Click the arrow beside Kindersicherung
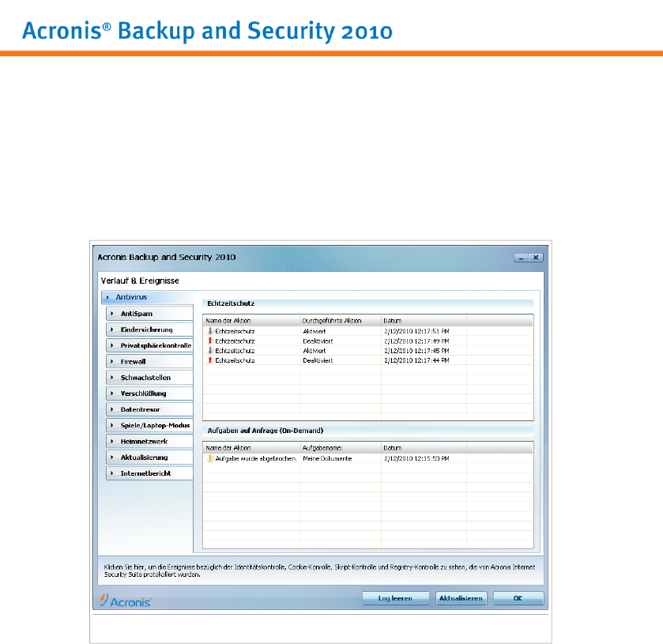Image resolution: width=663 pixels, height=644 pixels. [112, 330]
